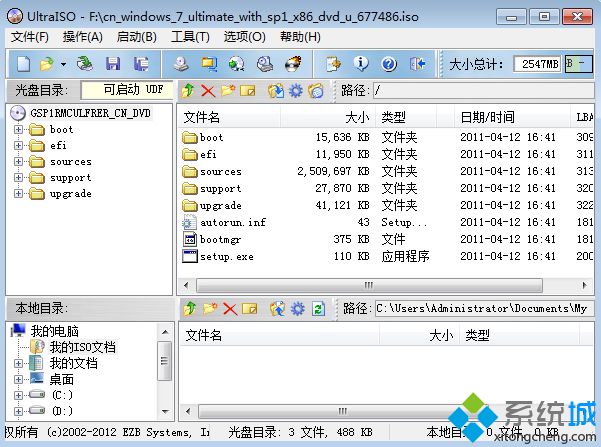Click the Help question mark icon
601x447 pixels.
tap(389, 64)
